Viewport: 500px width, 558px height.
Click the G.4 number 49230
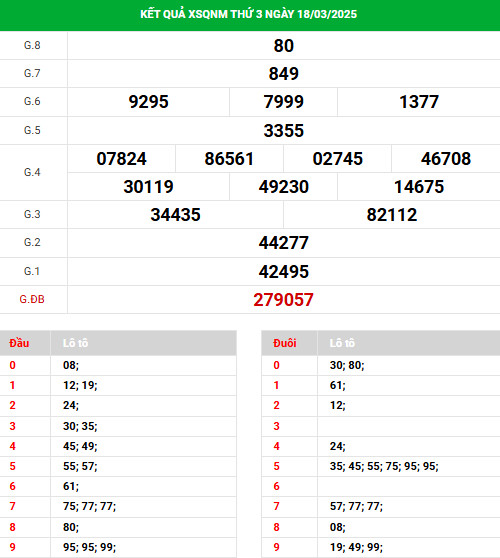click(284, 187)
